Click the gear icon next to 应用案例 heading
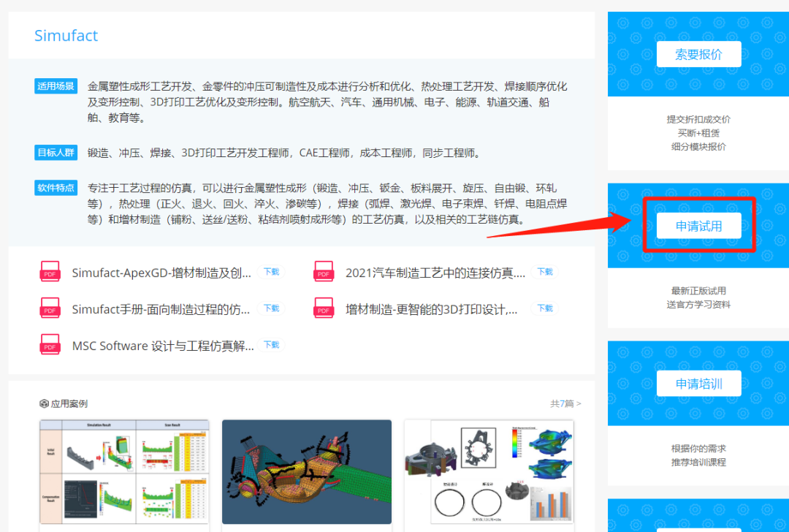Screen dimensions: 789x532 [x=43, y=403]
